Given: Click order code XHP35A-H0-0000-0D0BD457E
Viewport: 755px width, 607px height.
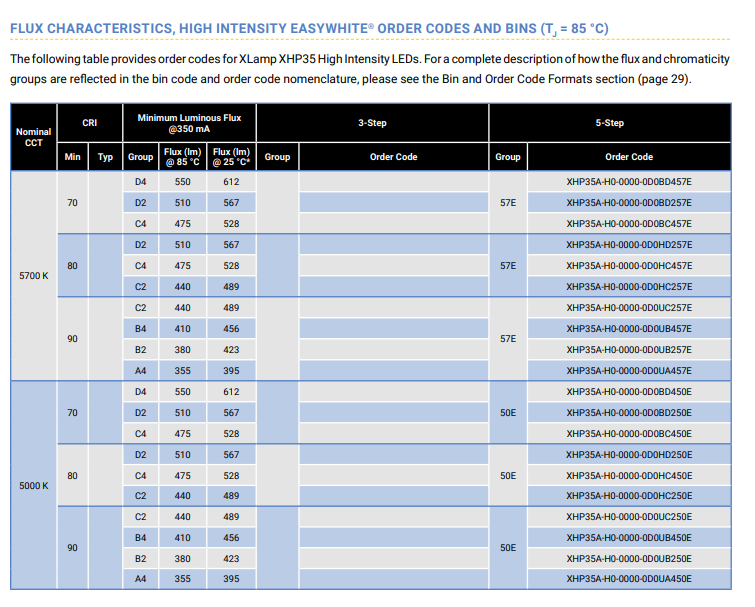Looking at the screenshot, I should (x=629, y=182).
